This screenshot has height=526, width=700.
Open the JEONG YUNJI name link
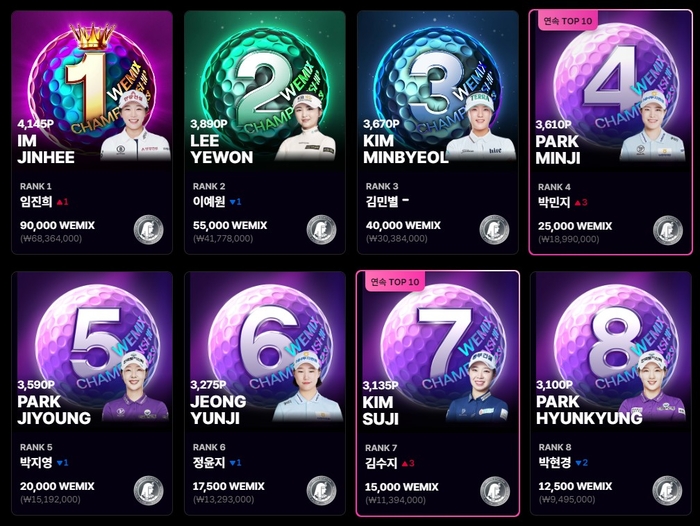point(218,410)
